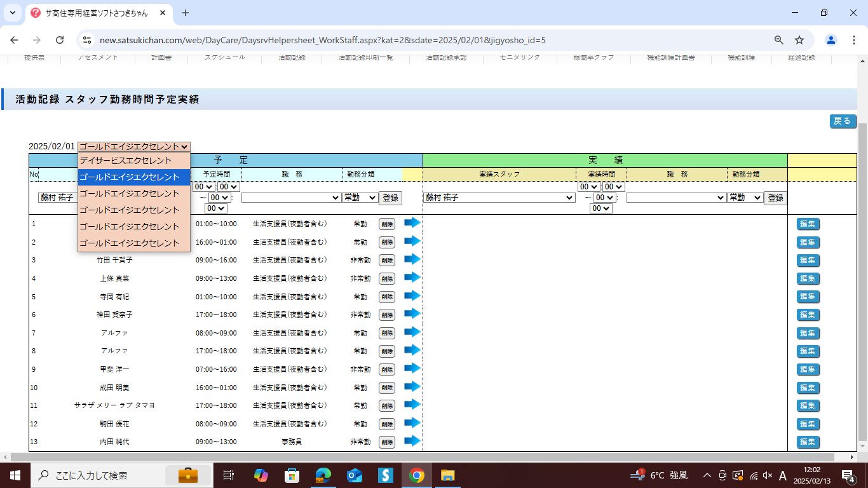Reload the page with browser refresh icon
This screenshot has width=868, height=488.
coord(60,40)
